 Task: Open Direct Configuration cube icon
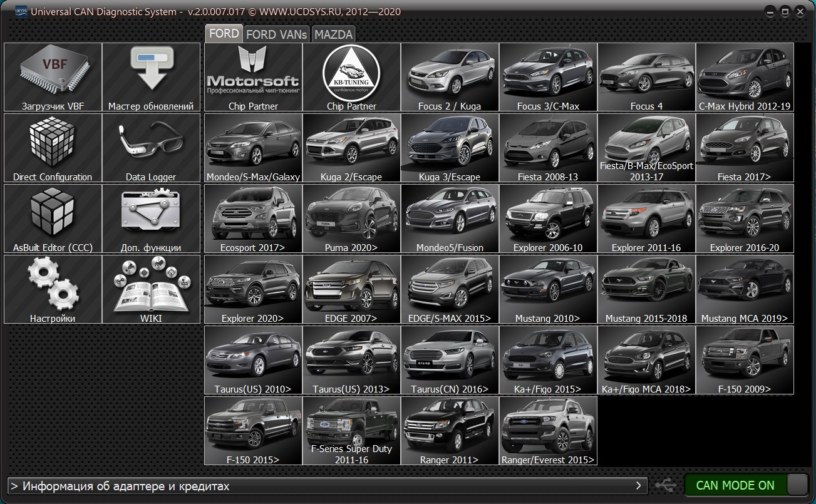53,148
